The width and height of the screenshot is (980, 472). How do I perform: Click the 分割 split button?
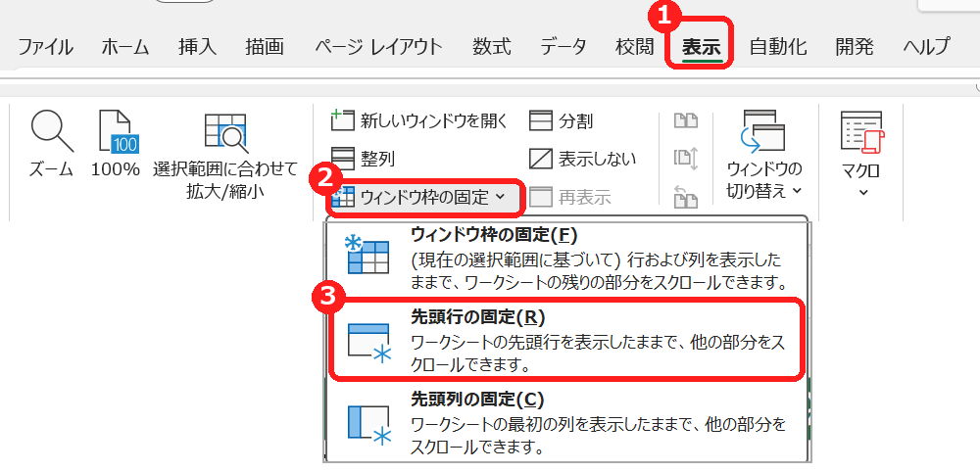point(562,120)
